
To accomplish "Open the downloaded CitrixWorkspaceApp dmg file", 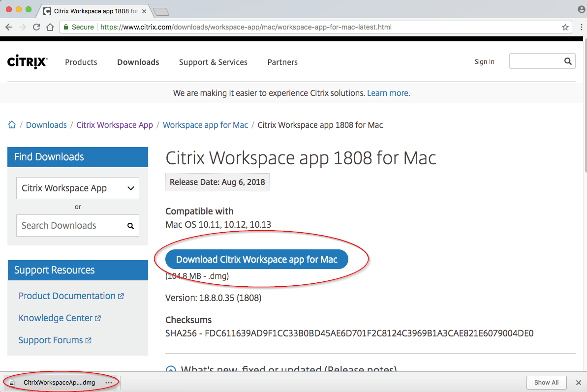I will 59,382.
